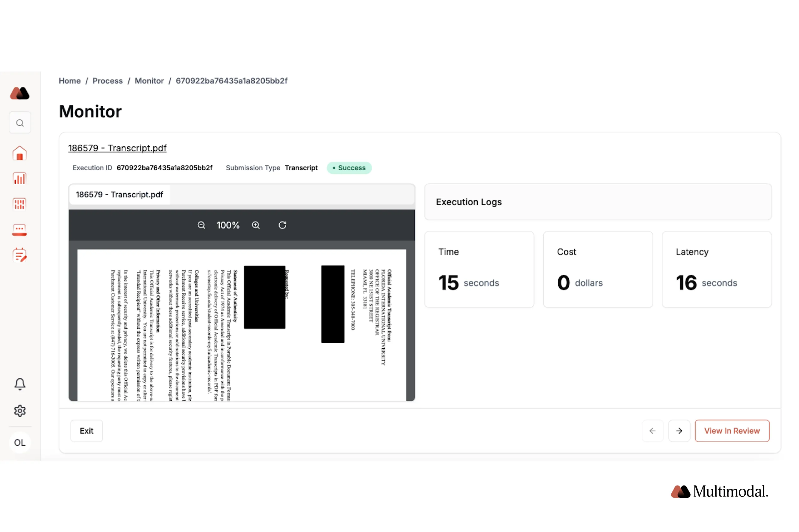Click the execution ID breadcrumb
This screenshot has width=799, height=532.
(x=232, y=81)
